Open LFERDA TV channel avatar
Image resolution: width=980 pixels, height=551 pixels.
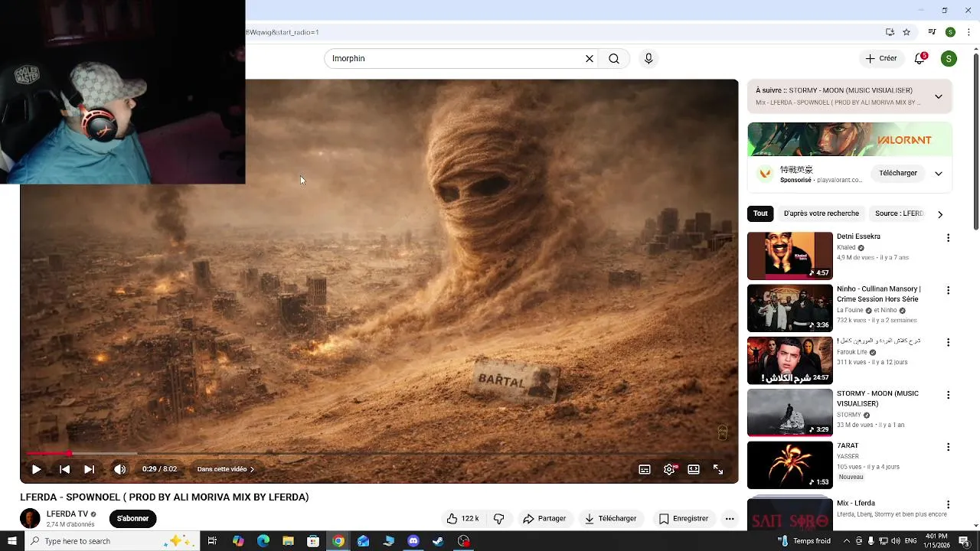[x=30, y=518]
